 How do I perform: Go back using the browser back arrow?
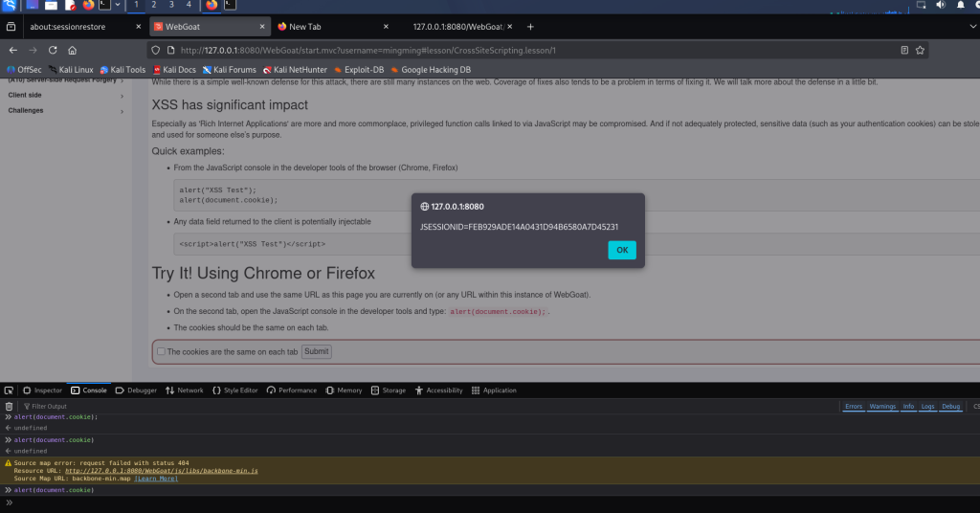pos(13,50)
